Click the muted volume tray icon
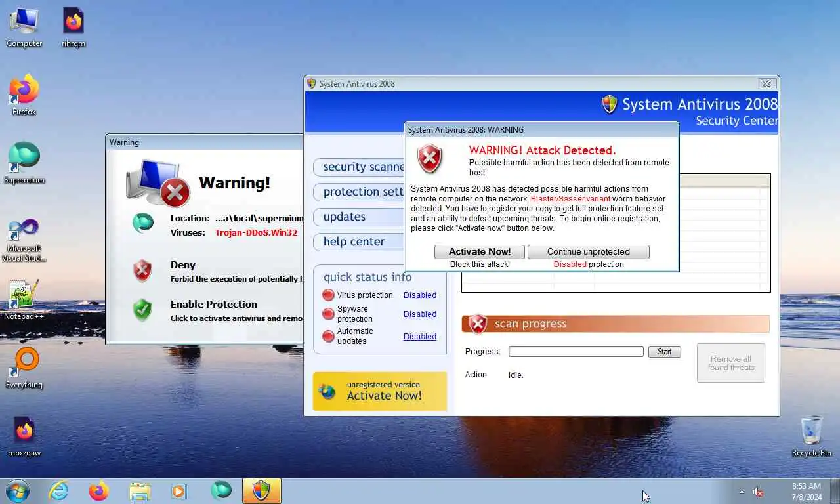Screen dimensions: 840x504 click(758, 492)
